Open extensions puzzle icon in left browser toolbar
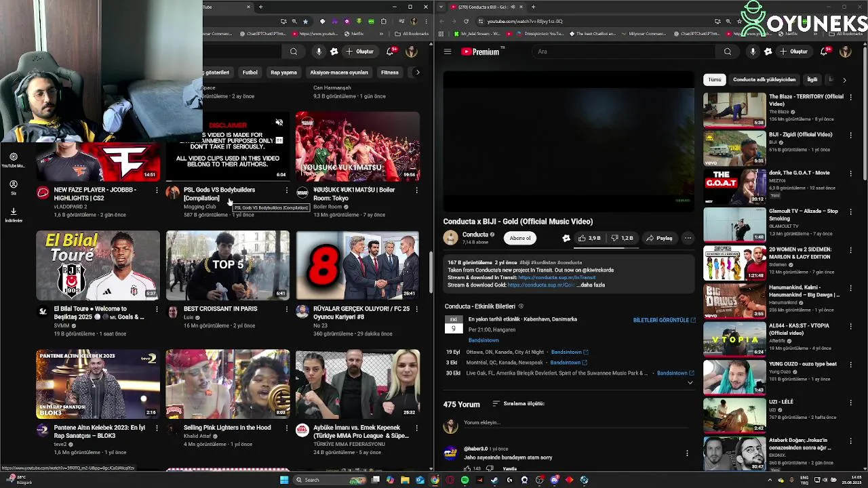This screenshot has width=868, height=488. click(x=383, y=21)
